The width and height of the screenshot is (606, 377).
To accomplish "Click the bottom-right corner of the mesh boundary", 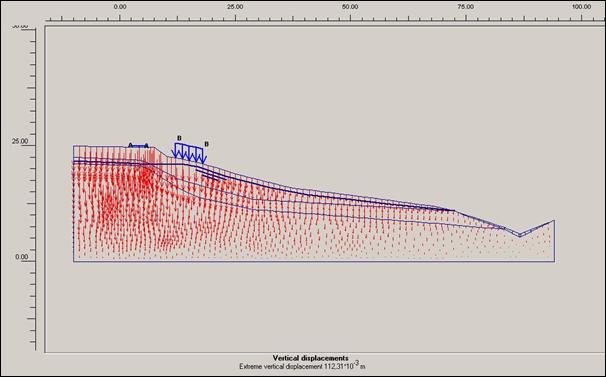I will 555,262.
